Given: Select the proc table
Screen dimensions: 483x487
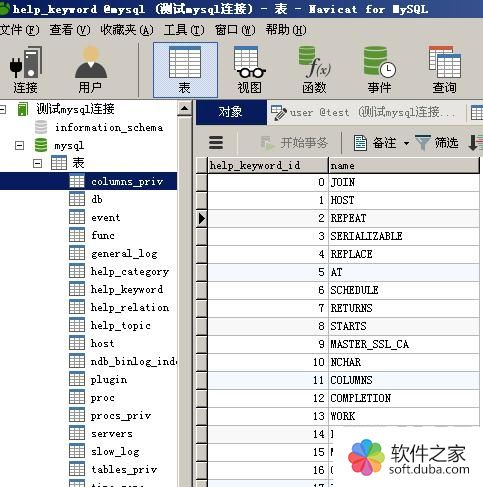Looking at the screenshot, I should 103,397.
